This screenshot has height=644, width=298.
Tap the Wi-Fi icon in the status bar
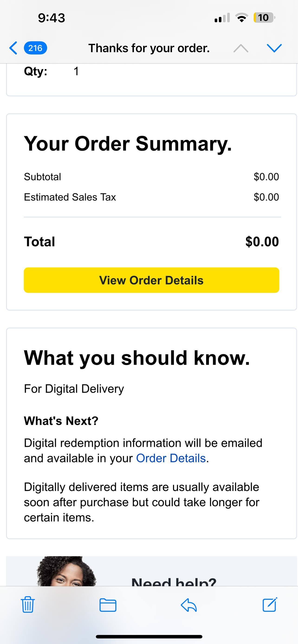241,18
